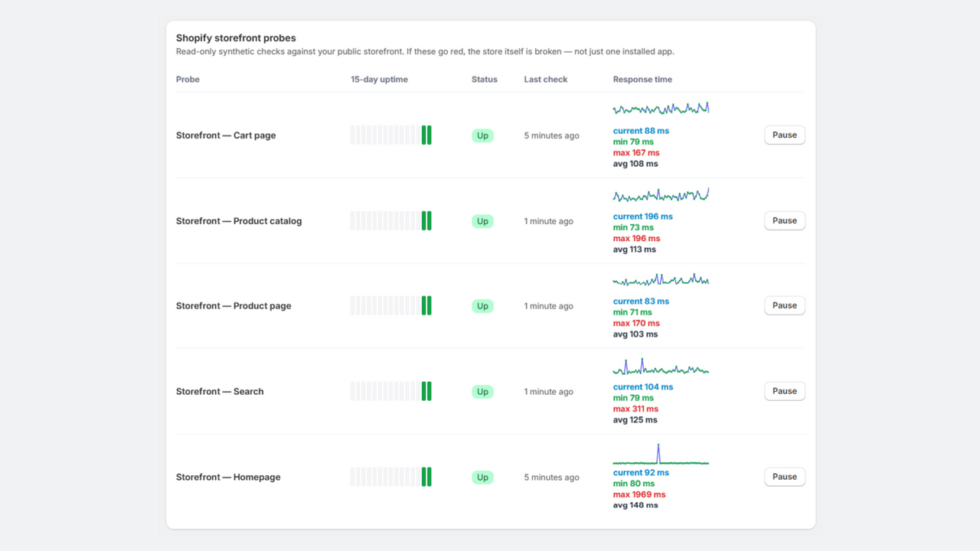
Task: Click 'min 80 ms' value
Action: 634,484
